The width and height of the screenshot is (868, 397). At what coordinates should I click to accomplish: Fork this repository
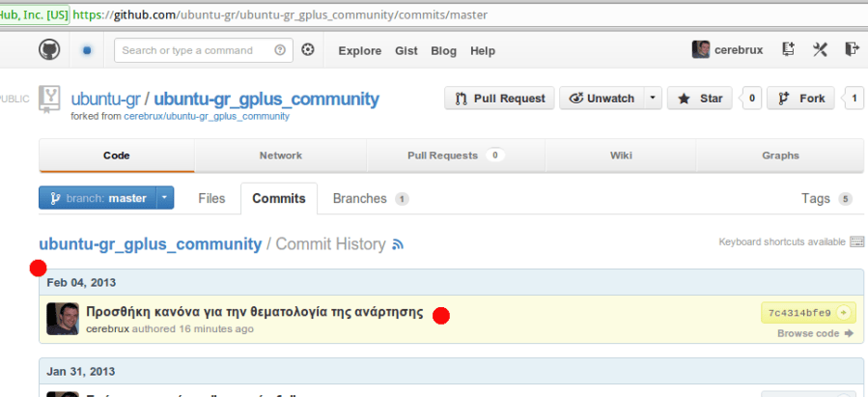pyautogui.click(x=800, y=99)
